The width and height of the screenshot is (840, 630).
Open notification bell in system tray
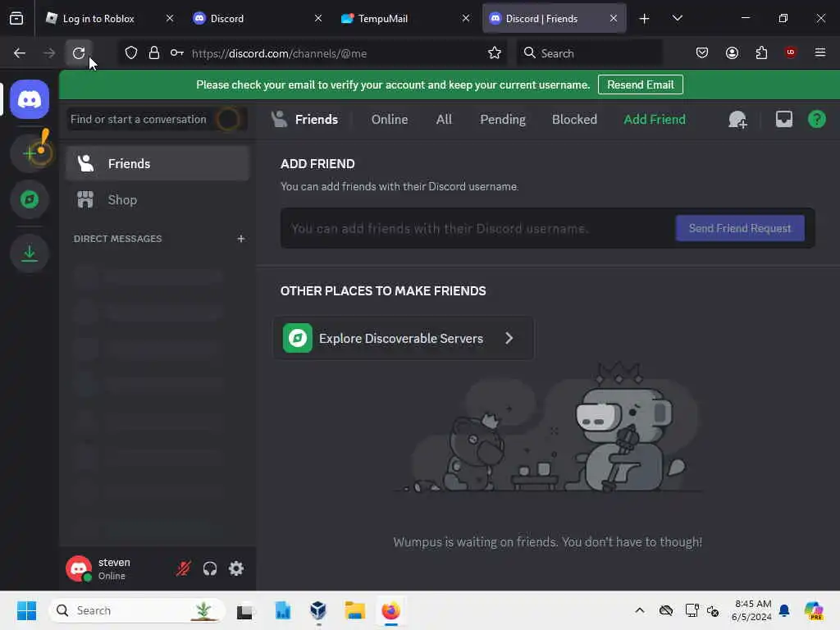click(x=784, y=610)
